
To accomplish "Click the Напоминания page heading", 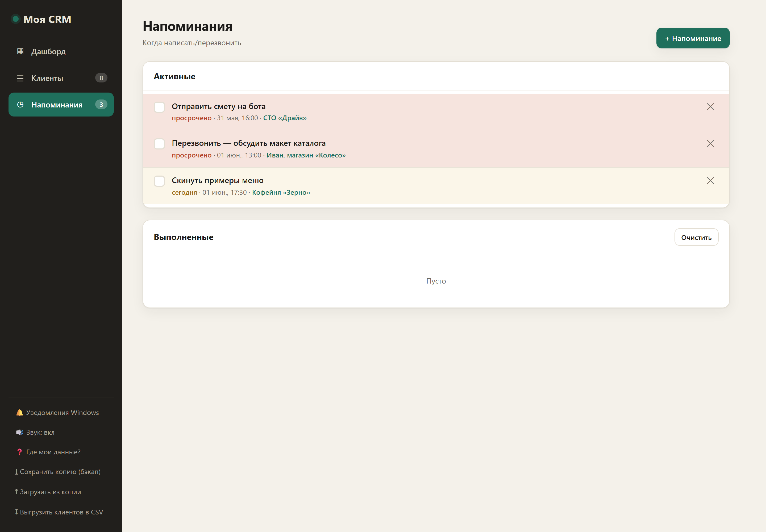I will (x=187, y=26).
